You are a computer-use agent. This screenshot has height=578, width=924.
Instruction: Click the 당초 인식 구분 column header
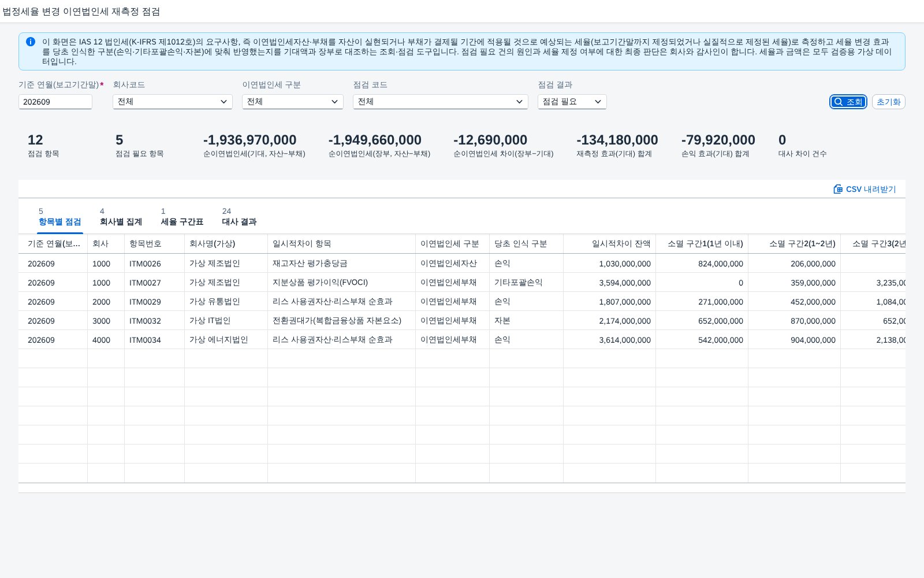coord(526,244)
